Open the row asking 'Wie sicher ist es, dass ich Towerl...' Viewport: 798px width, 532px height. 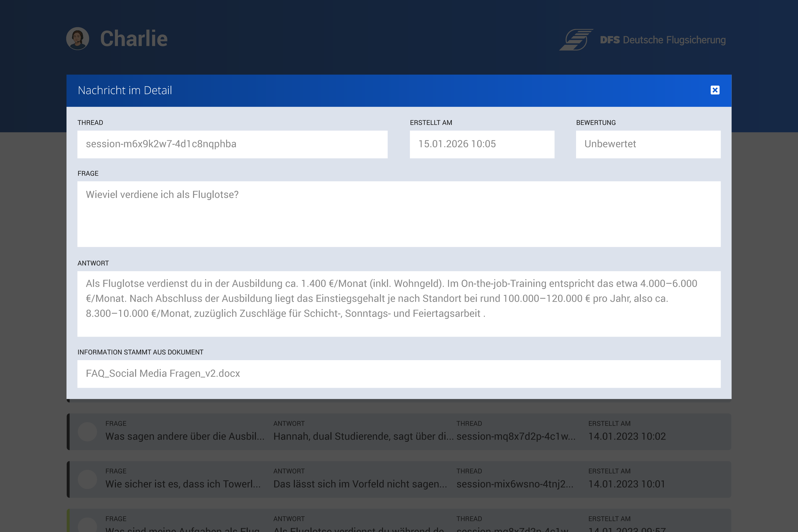pyautogui.click(x=183, y=484)
